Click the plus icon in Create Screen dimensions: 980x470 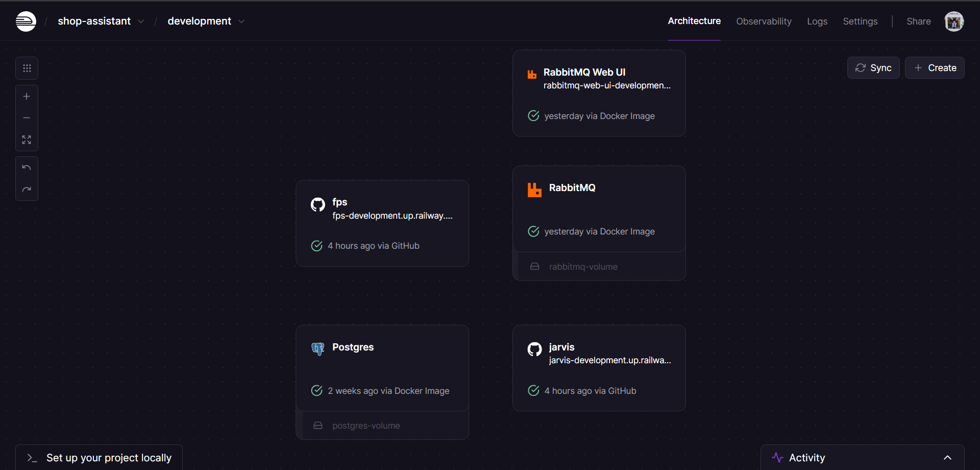pyautogui.click(x=918, y=68)
